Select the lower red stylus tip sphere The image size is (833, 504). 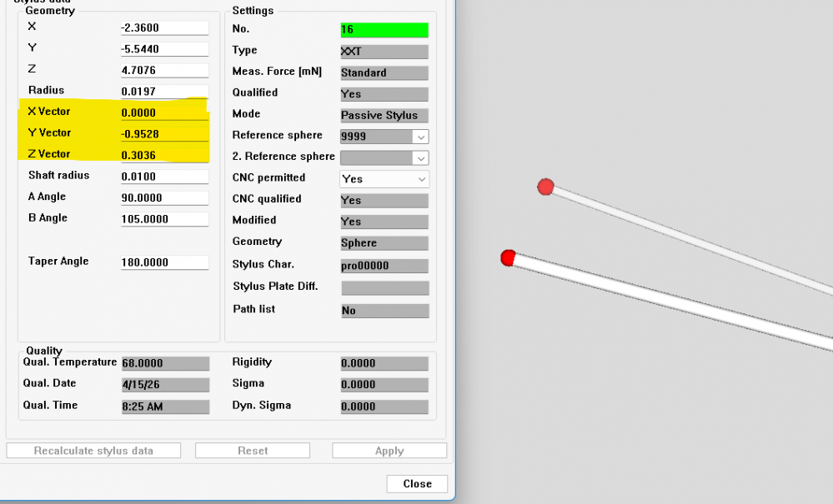click(509, 258)
